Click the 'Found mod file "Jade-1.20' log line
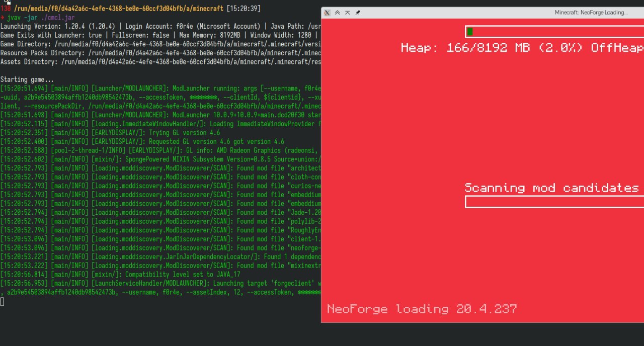The width and height of the screenshot is (644, 346). (160, 212)
